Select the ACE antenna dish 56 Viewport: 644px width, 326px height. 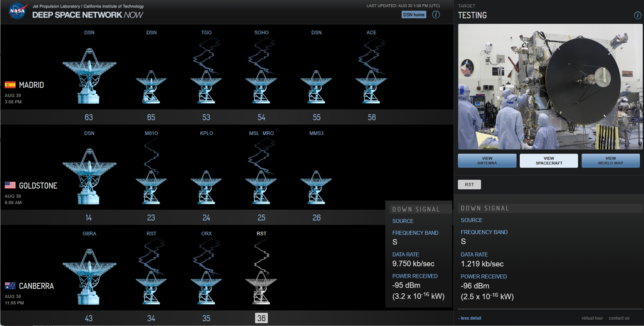pos(371,87)
